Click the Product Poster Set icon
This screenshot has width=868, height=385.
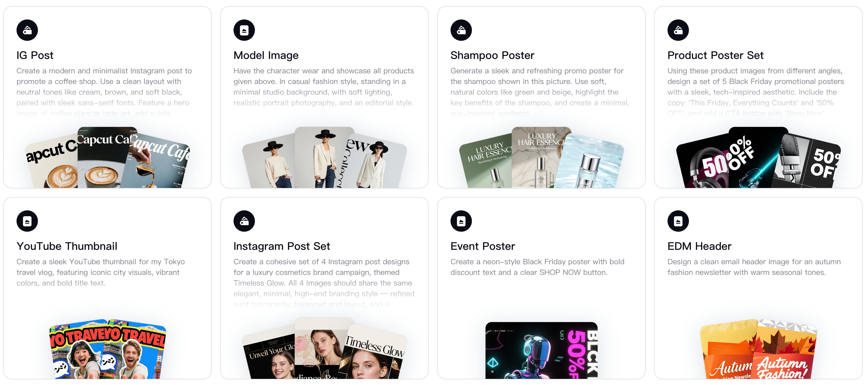point(678,30)
